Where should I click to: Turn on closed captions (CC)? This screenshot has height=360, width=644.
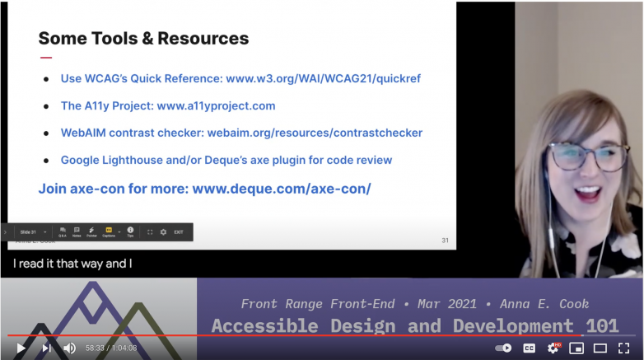tap(529, 348)
